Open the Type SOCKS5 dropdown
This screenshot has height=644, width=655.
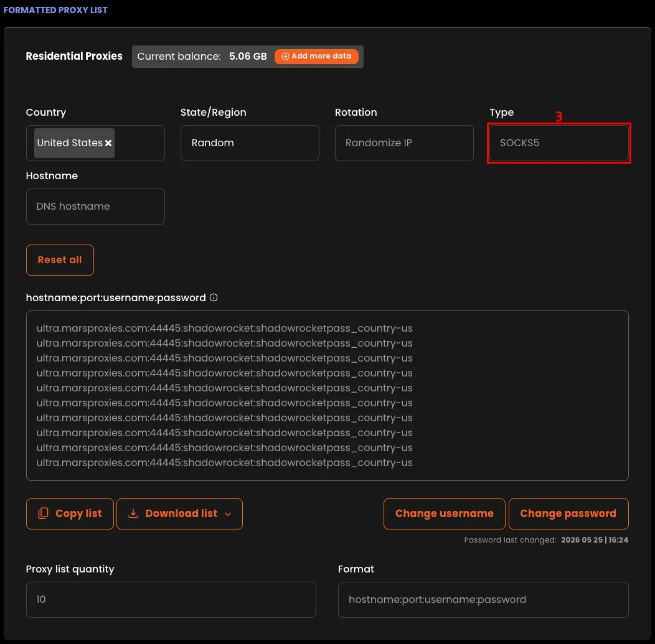[558, 143]
